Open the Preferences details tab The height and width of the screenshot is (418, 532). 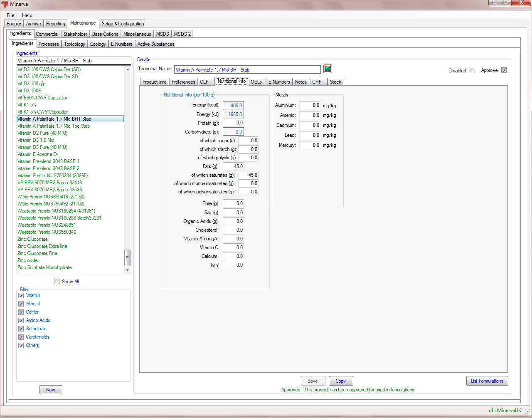coord(183,82)
